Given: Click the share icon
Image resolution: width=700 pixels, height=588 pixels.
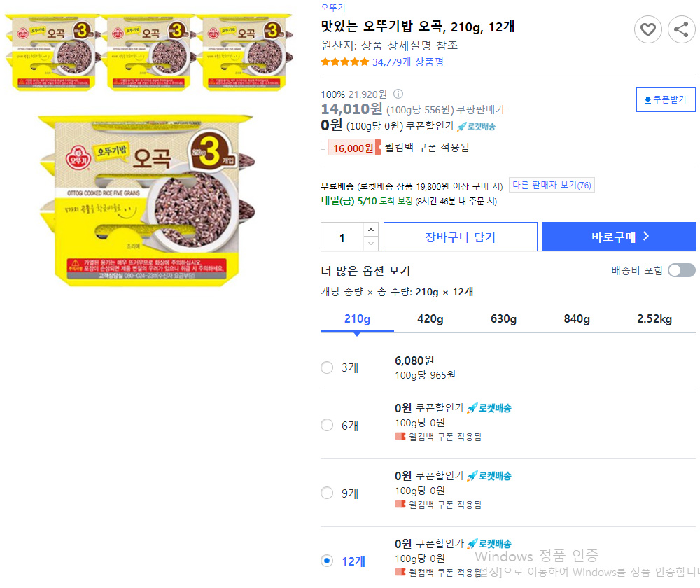Looking at the screenshot, I should tap(681, 29).
